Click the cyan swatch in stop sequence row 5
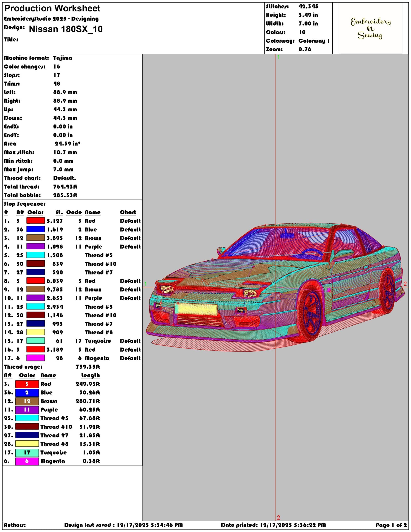This screenshot has width=411, height=532. (x=36, y=255)
